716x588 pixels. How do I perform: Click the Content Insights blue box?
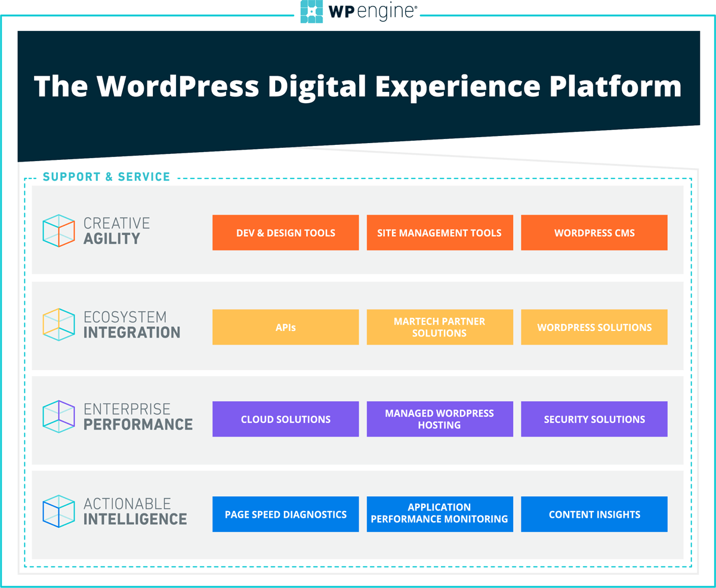tap(594, 514)
